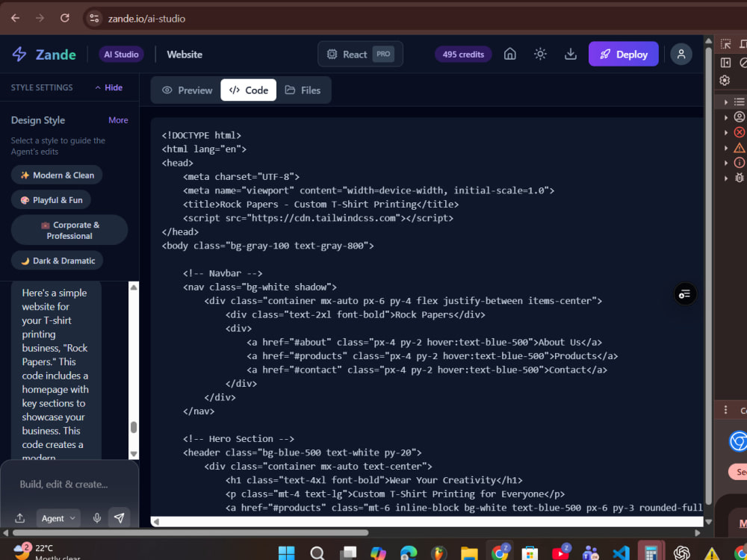This screenshot has width=747, height=560.
Task: Click the 'Wear Your Creativity' h1 line
Action: 374,480
